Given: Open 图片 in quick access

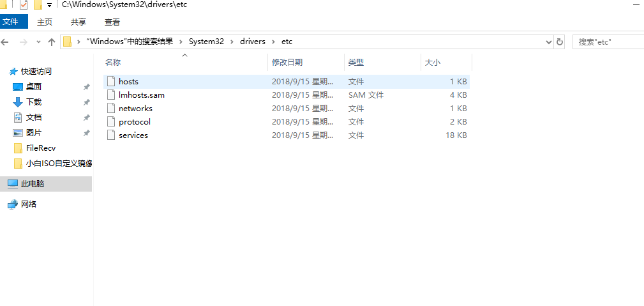Looking at the screenshot, I should coord(34,133).
